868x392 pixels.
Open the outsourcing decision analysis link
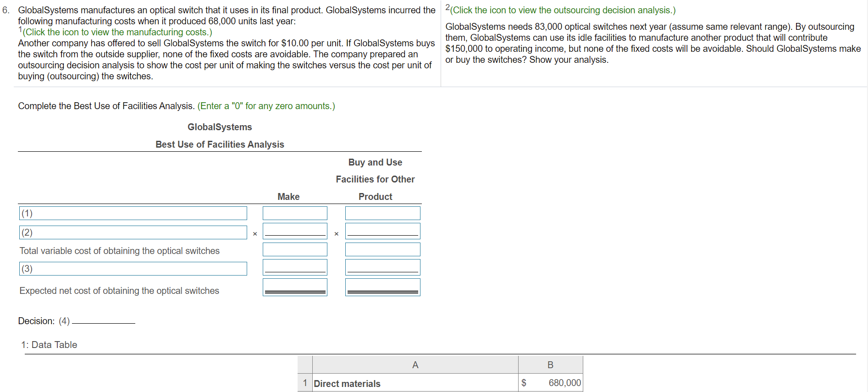(x=563, y=10)
